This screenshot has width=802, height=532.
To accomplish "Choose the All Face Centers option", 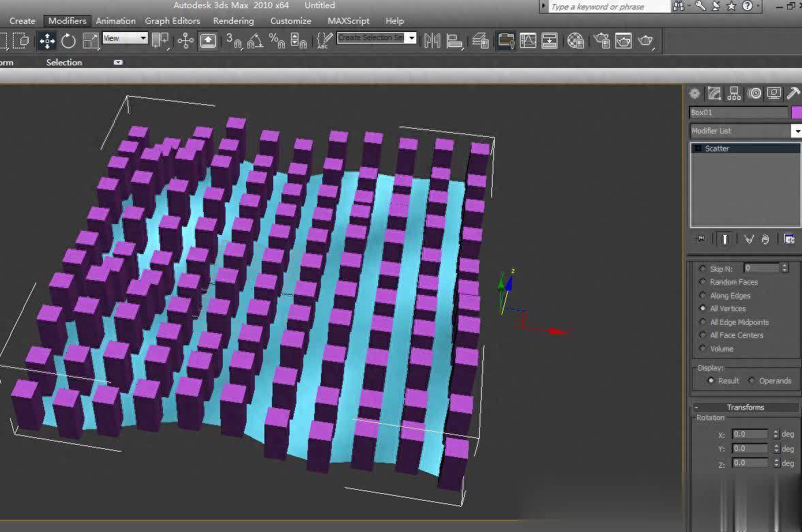I will point(703,335).
